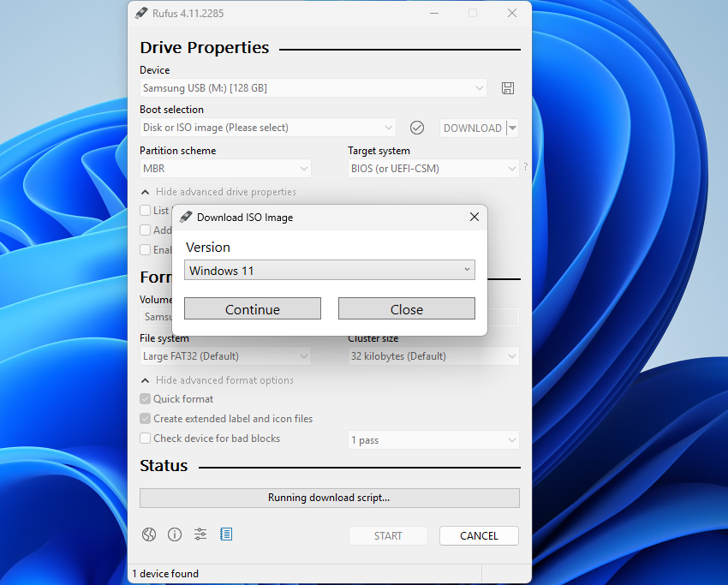Open advanced Rufus settings with the sliders icon
Viewport: 728px width, 585px height.
200,534
